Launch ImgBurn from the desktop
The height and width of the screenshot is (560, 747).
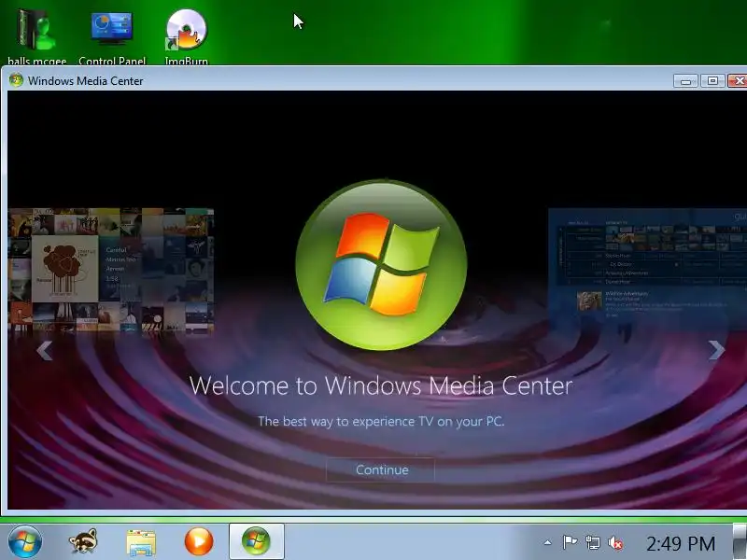tap(186, 36)
